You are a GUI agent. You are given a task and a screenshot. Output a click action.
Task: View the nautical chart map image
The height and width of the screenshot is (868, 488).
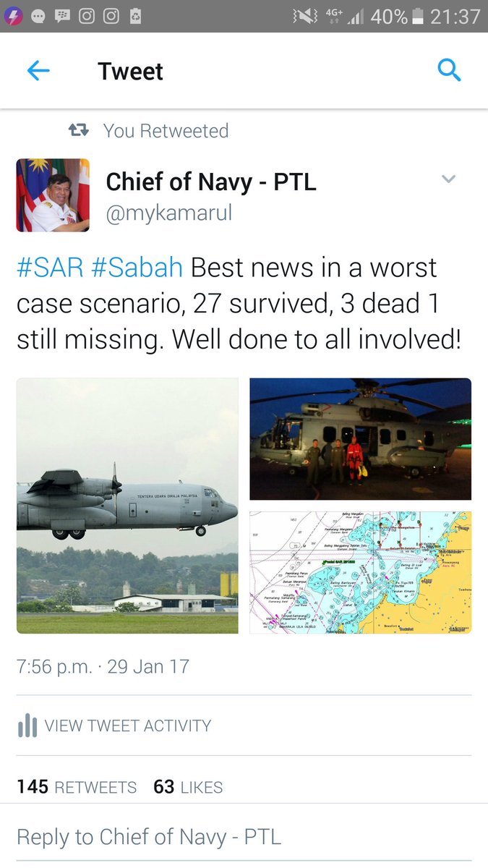point(361,573)
